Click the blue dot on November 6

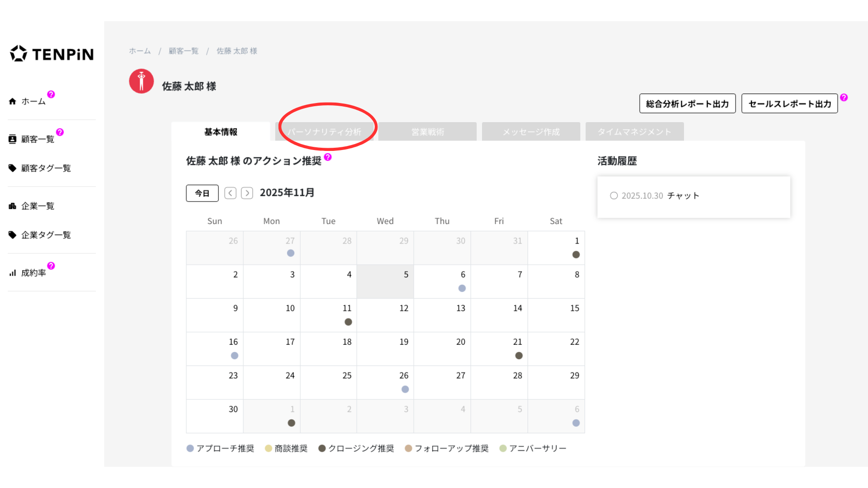point(462,288)
